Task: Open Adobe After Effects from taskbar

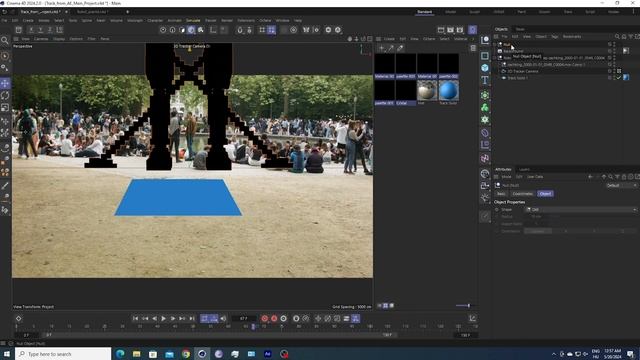Action: (x=268, y=354)
